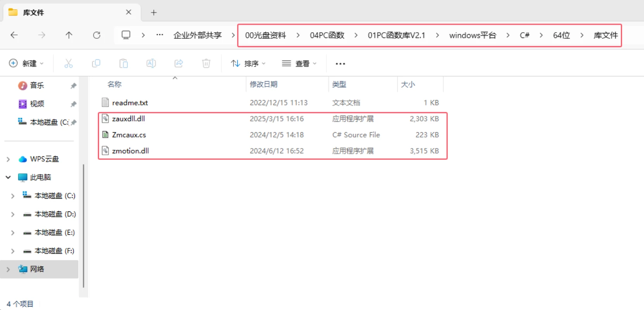Click the Paste clipboard icon

tap(124, 63)
